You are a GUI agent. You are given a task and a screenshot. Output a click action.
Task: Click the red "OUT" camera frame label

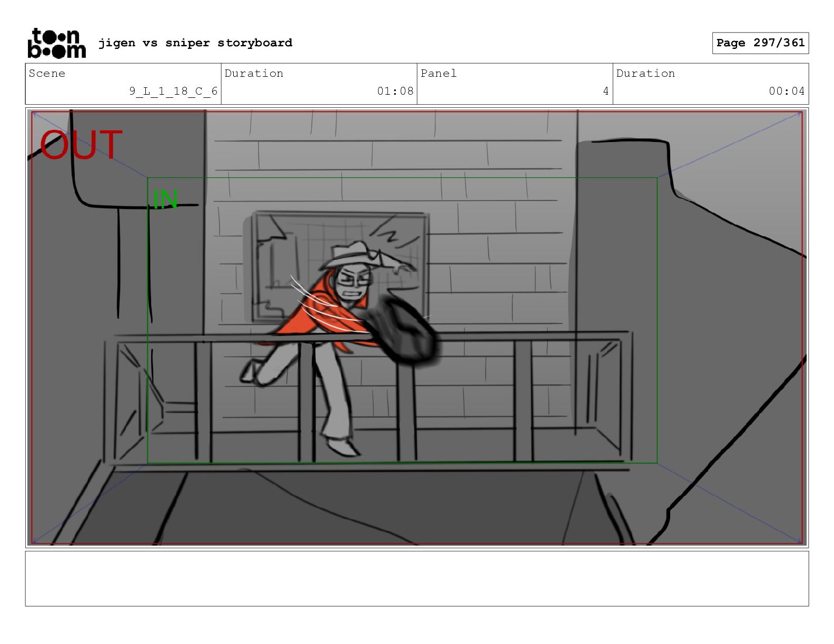pos(81,145)
